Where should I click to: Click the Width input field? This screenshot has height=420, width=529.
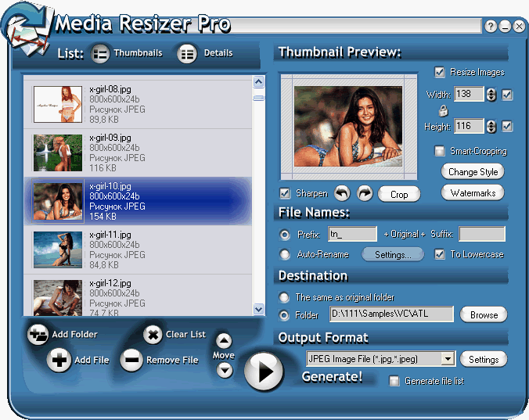(x=469, y=94)
